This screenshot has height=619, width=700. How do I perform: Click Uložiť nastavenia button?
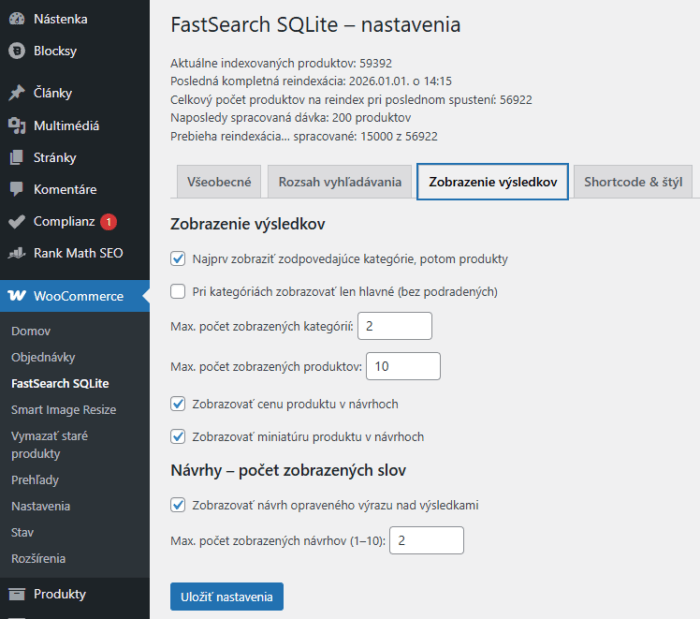coord(226,597)
